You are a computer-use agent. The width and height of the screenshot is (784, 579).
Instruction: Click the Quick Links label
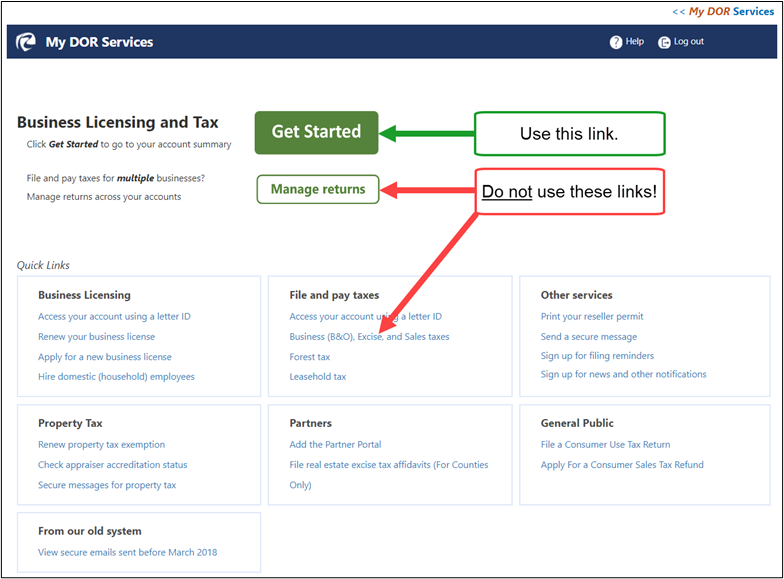tap(44, 266)
